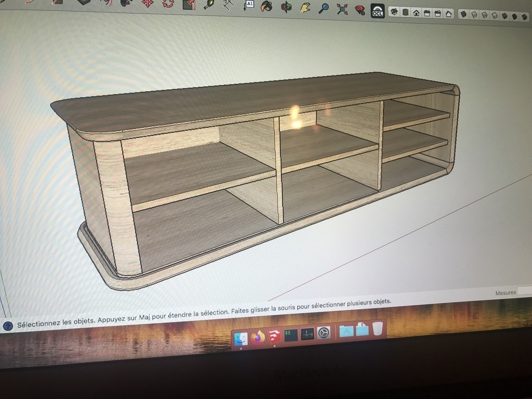Set Shaded With Textures face style
This screenshot has height=399, width=532.
[x=515, y=16]
